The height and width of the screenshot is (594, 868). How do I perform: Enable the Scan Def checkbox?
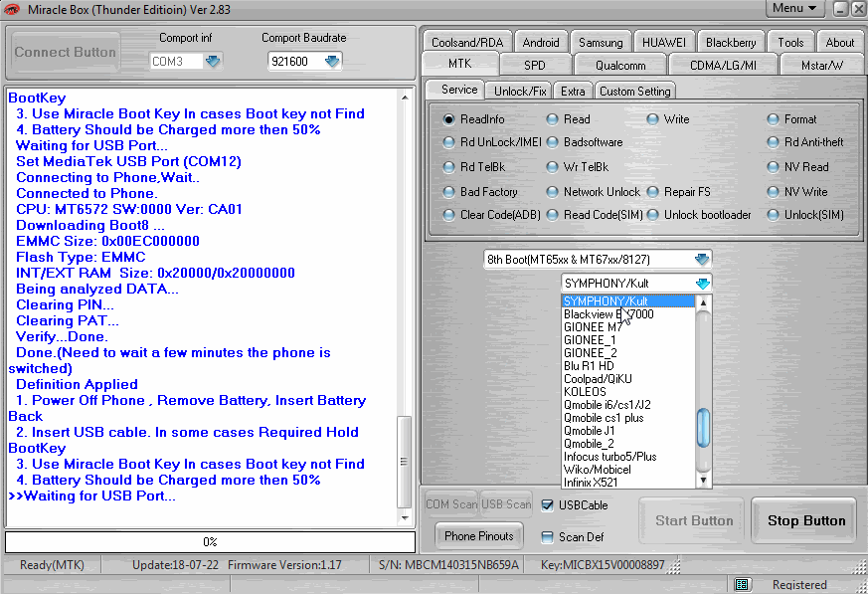pyautogui.click(x=548, y=537)
